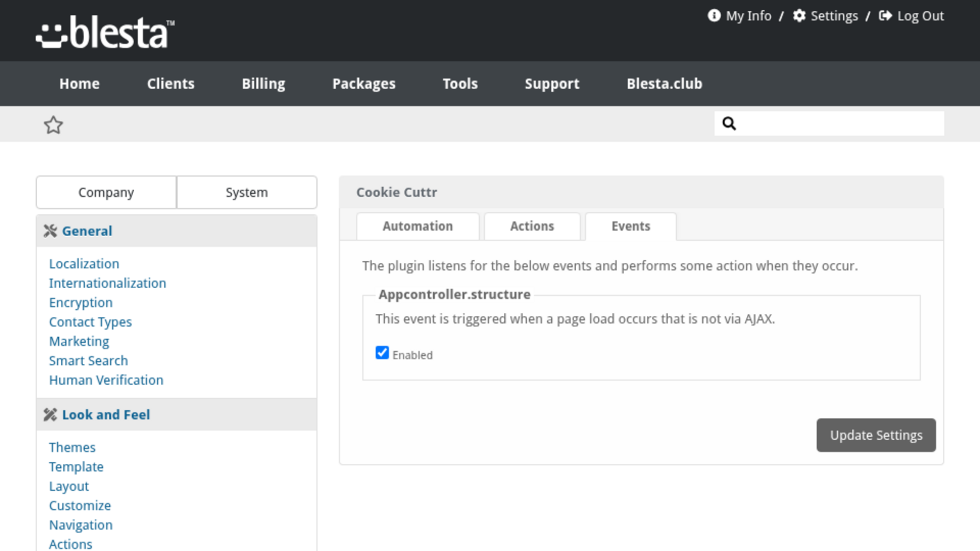
Task: Open the Home menu
Action: pos(79,84)
